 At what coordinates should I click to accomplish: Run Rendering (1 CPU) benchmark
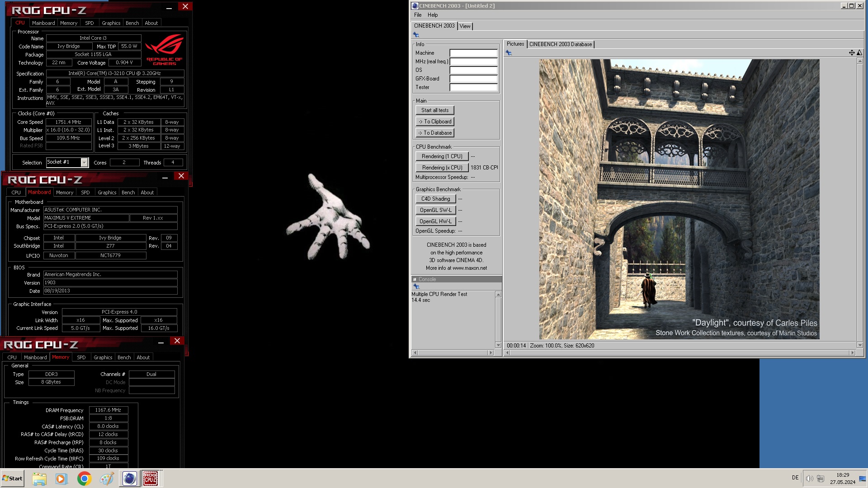(x=442, y=156)
